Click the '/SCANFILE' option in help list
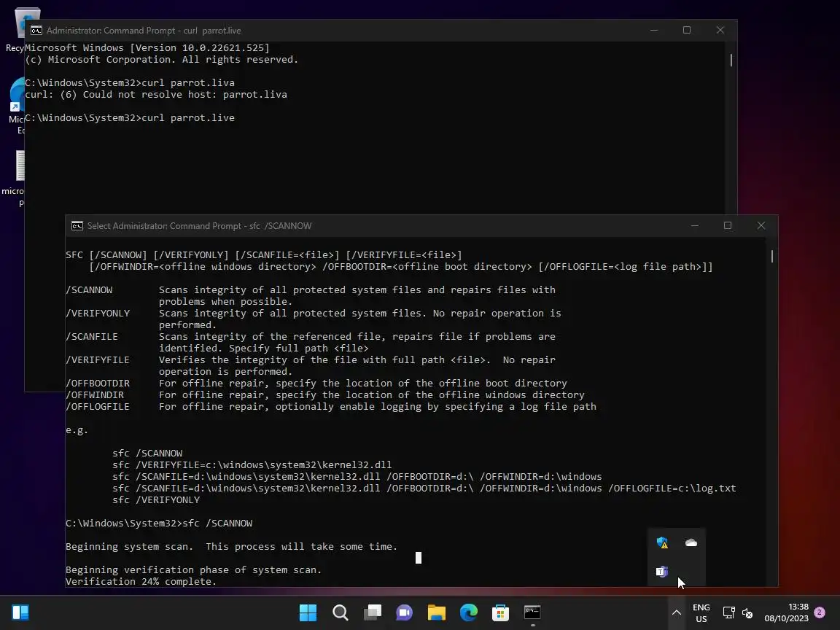The image size is (840, 630). [92, 337]
